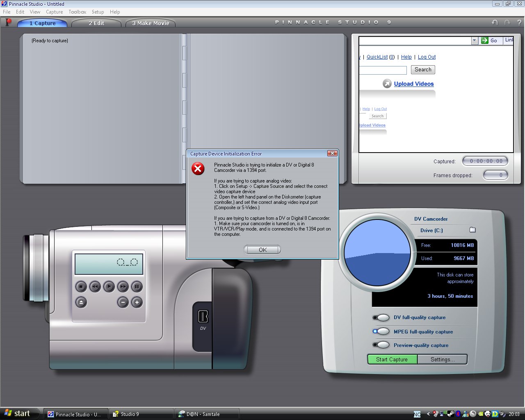Open the Upload Videos link
525x420 pixels.
tap(413, 84)
